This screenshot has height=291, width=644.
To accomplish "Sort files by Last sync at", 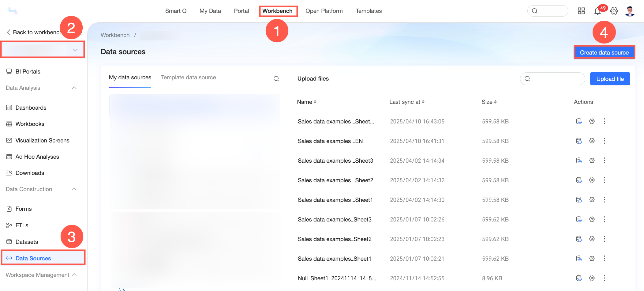I will [x=407, y=102].
